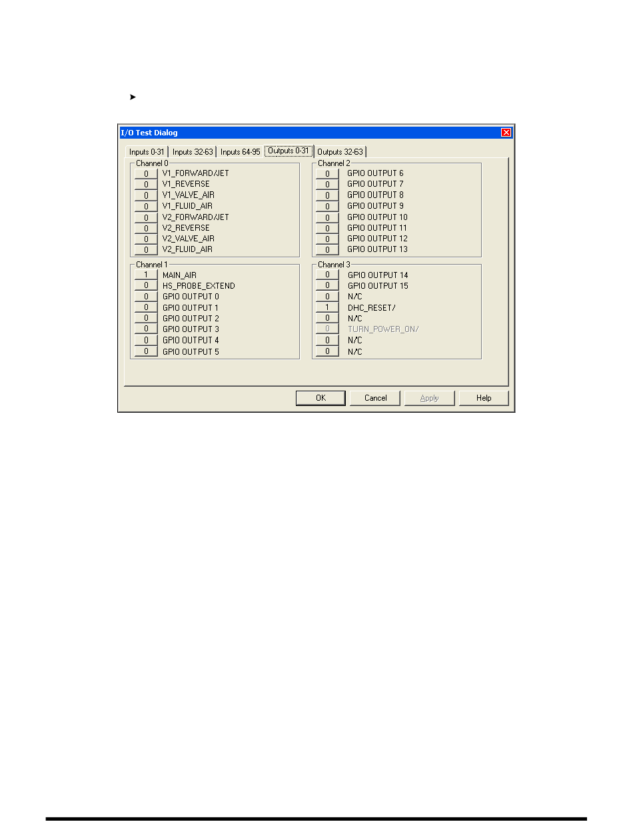Toggle the MAIN_AIR output button

(x=146, y=275)
